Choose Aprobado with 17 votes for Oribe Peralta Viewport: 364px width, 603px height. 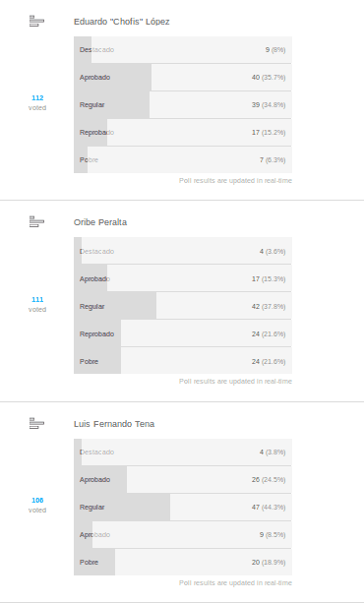coord(183,278)
